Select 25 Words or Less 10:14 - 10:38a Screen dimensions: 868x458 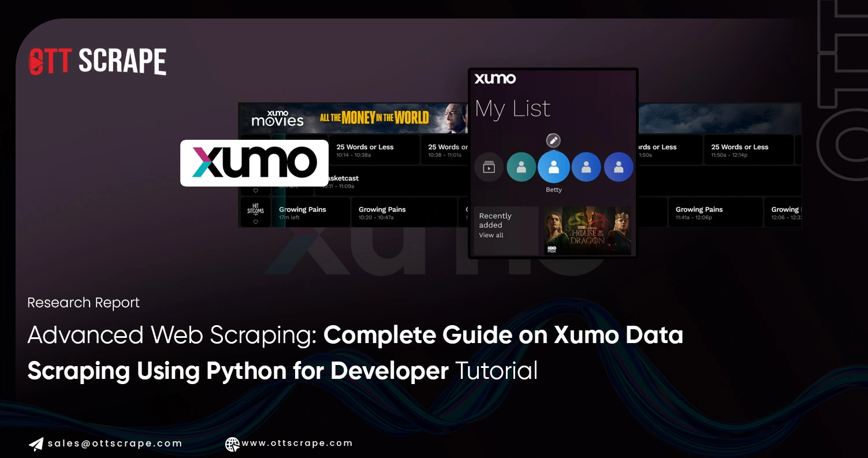(x=375, y=150)
